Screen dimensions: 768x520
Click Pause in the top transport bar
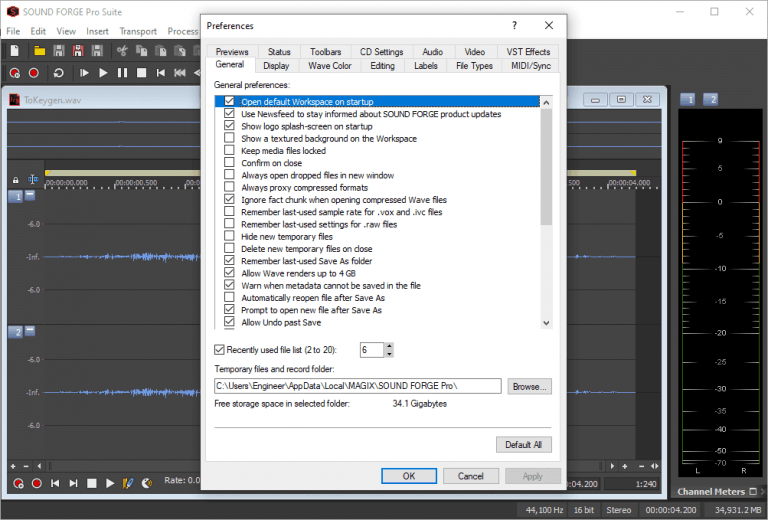(122, 73)
